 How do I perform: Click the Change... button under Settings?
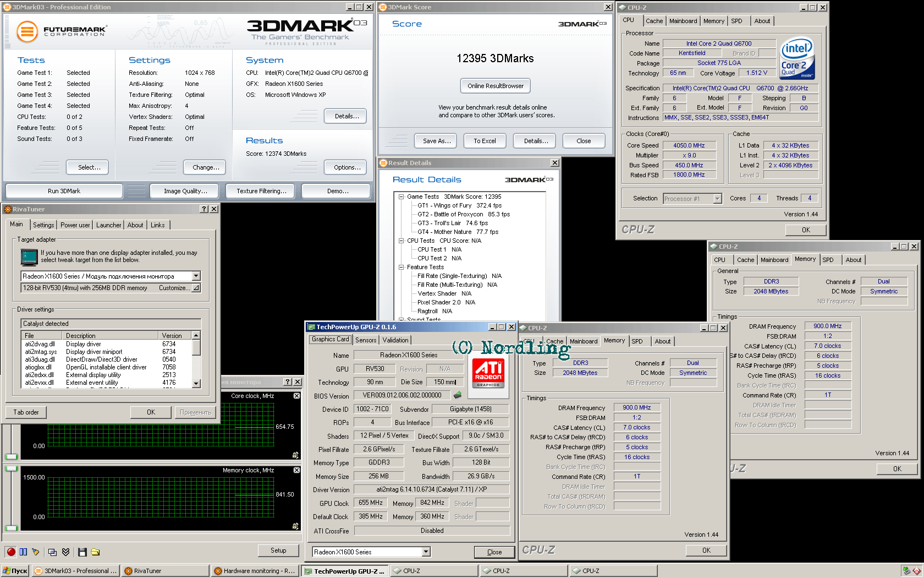[x=206, y=167]
